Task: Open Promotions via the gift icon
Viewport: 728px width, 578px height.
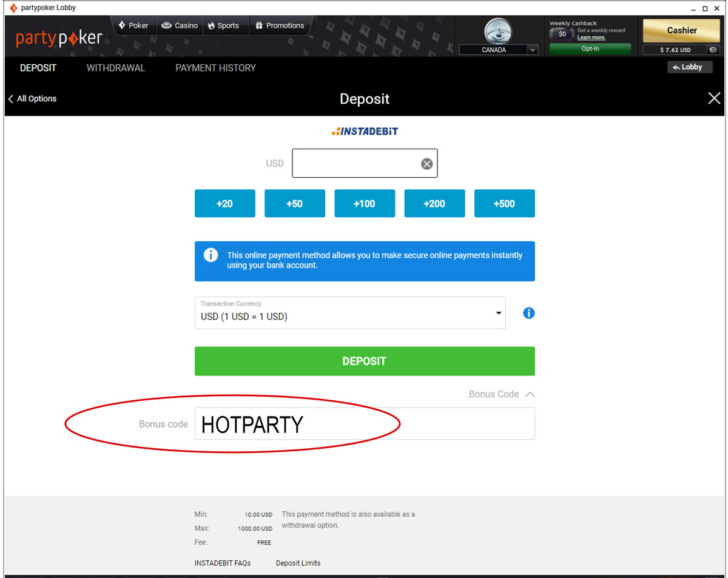Action: pos(258,25)
